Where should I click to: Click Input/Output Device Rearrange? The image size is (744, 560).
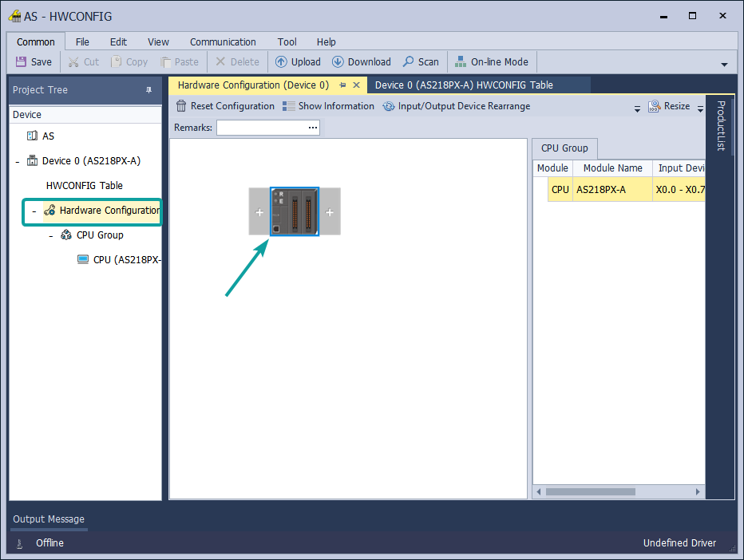[x=456, y=106]
